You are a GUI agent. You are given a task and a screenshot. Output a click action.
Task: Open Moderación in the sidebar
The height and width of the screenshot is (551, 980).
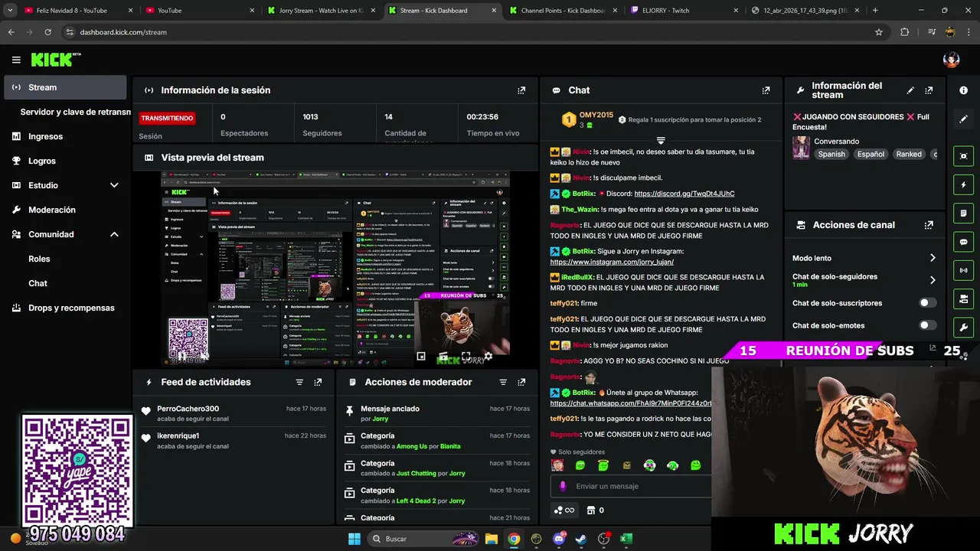[65, 210]
